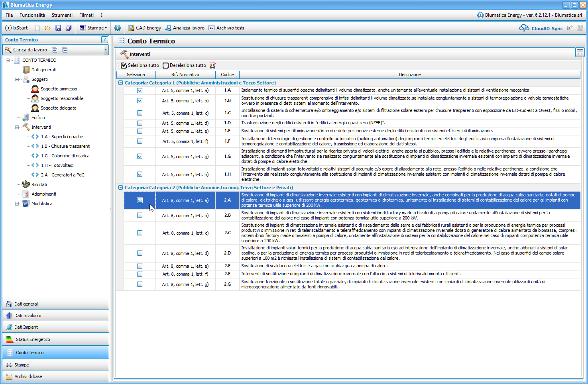Click the Deseleziona tutto button
Viewport: 588px width, 384px height.
click(184, 65)
